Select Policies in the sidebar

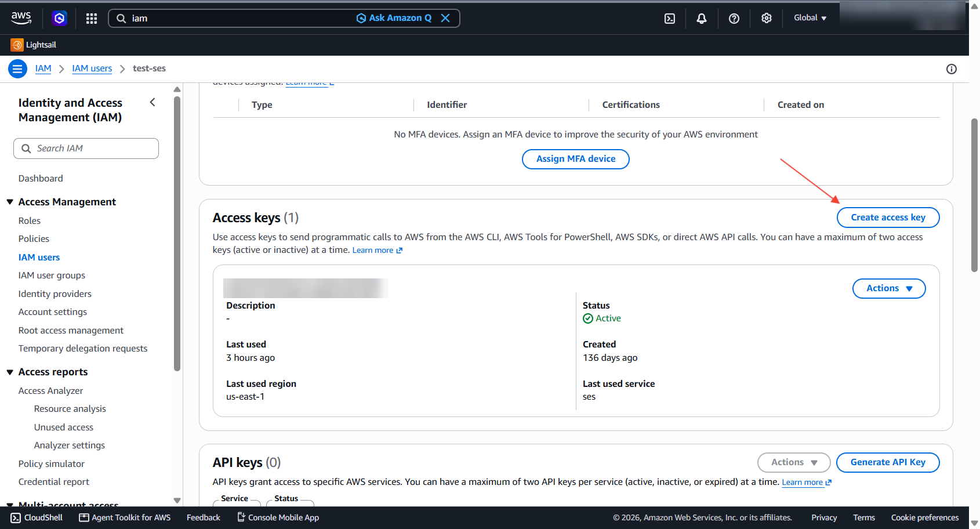[34, 238]
